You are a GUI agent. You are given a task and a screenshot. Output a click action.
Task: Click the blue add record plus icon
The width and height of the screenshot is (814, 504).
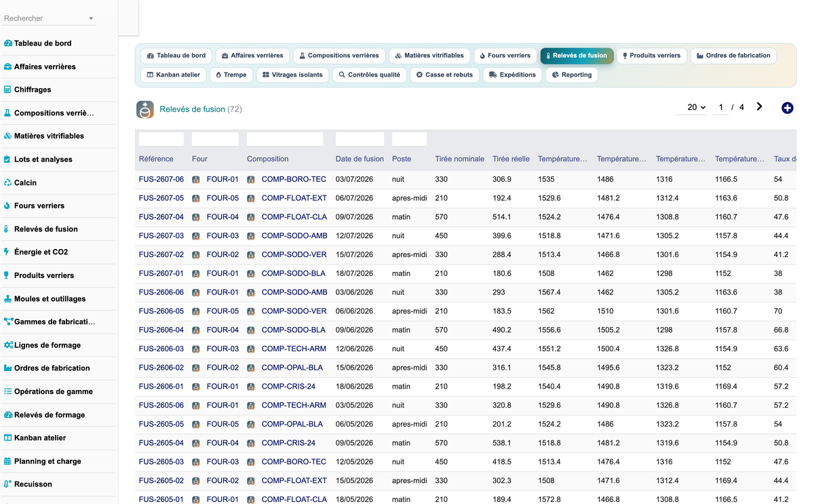(787, 108)
